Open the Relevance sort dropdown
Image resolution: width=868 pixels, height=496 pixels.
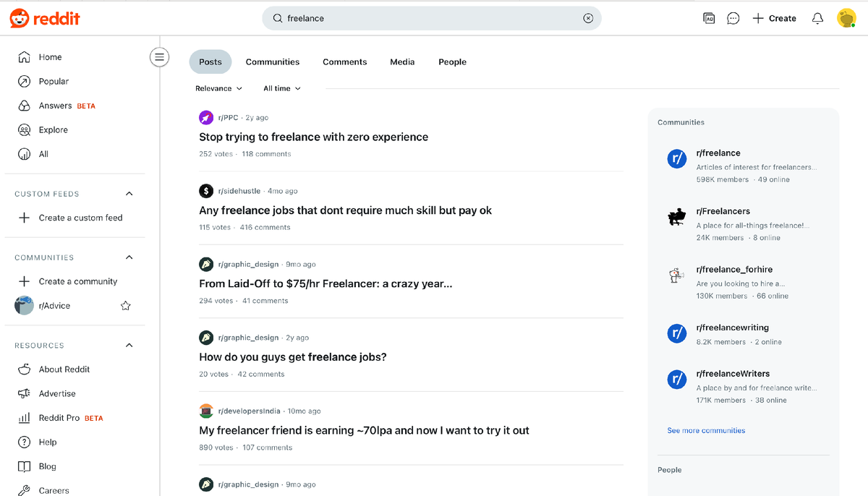(x=218, y=88)
